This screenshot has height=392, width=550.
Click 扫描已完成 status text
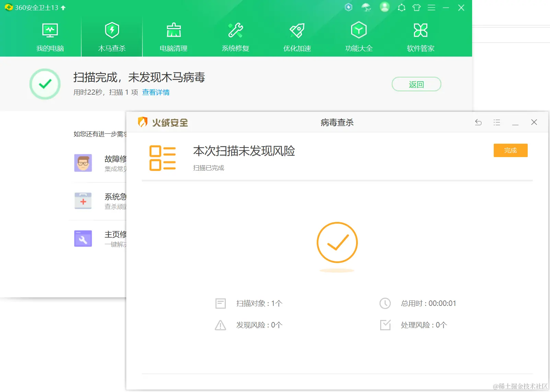(209, 168)
